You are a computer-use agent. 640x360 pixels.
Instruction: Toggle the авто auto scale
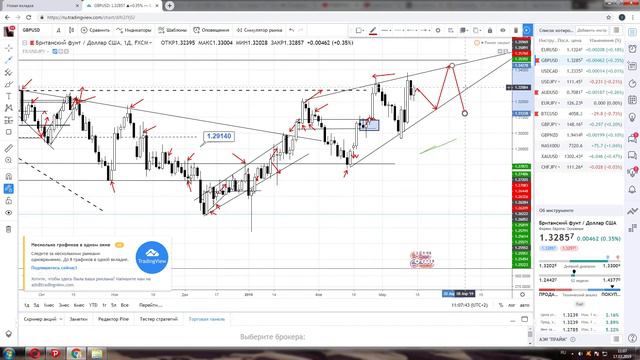click(525, 305)
